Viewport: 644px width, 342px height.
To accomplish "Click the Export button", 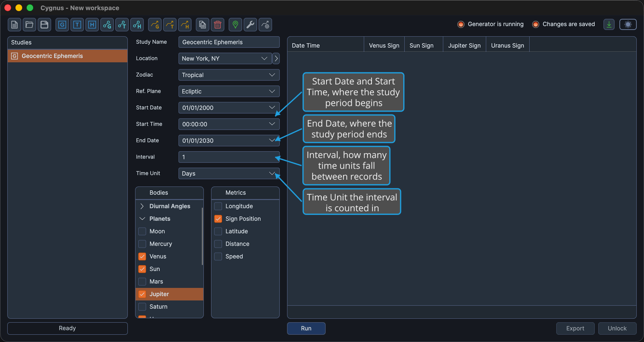I will click(x=575, y=328).
